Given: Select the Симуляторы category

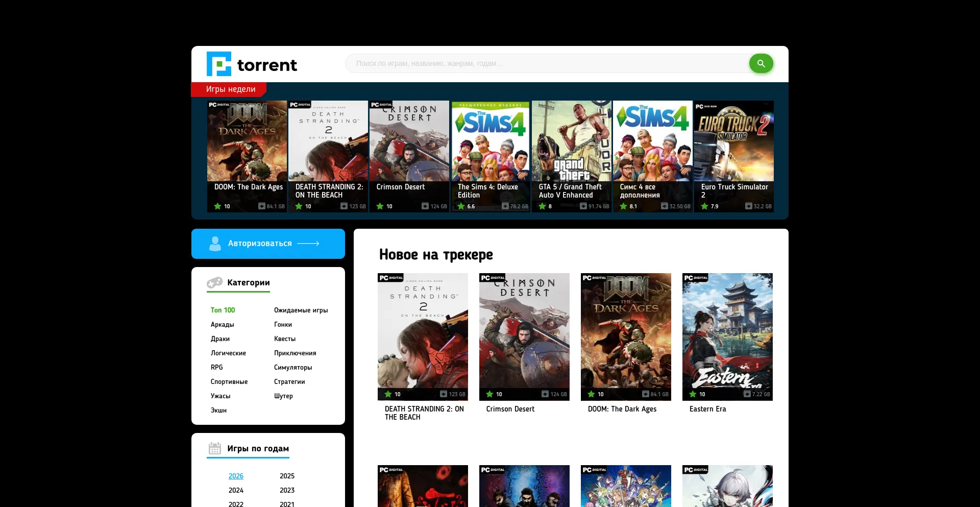Looking at the screenshot, I should pyautogui.click(x=293, y=367).
